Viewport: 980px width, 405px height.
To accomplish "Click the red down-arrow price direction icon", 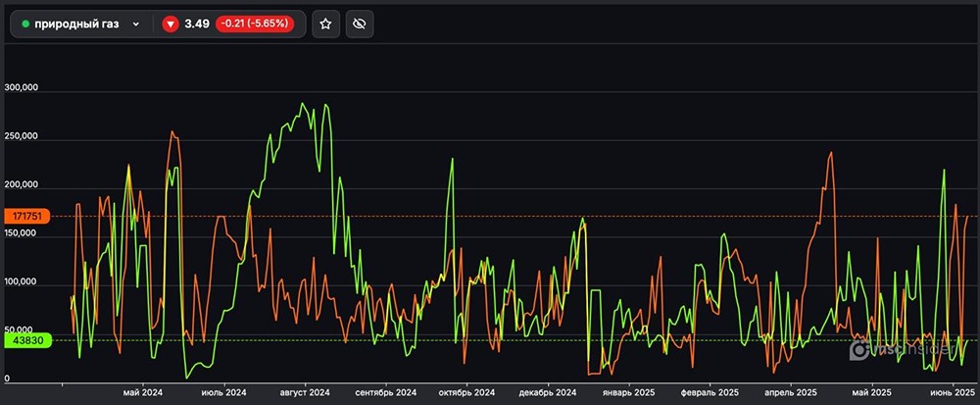I will [171, 24].
